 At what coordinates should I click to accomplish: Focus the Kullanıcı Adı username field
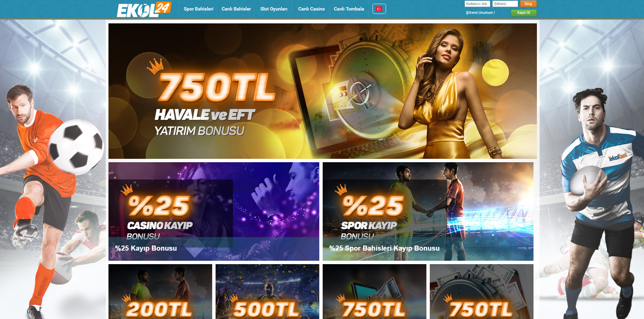[x=477, y=4]
